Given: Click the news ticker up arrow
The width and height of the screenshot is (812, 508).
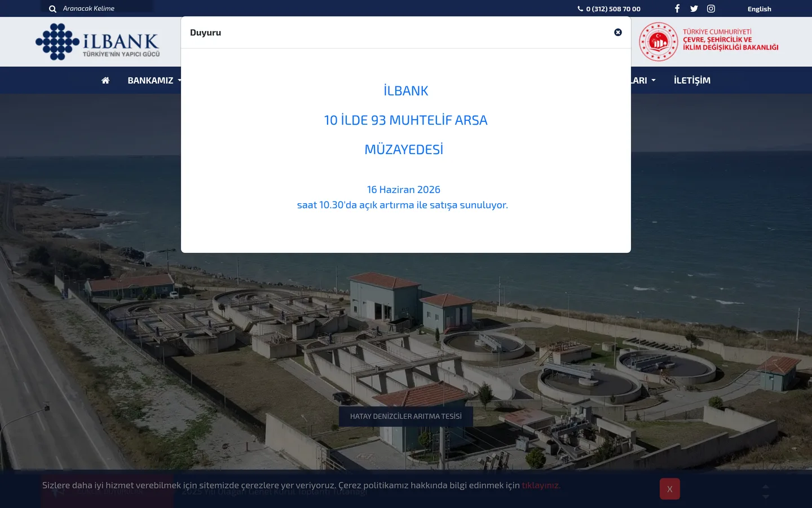Looking at the screenshot, I should click(766, 486).
